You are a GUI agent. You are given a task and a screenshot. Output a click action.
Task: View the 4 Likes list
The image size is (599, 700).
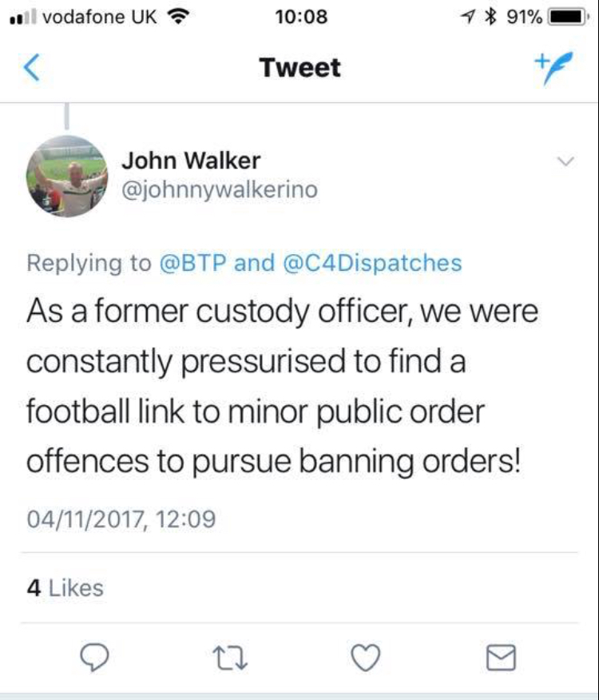[x=65, y=588]
